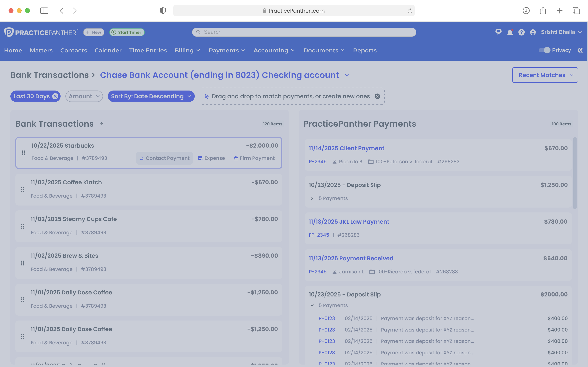Mark the Starbucks transaction as Expense

(x=211, y=158)
